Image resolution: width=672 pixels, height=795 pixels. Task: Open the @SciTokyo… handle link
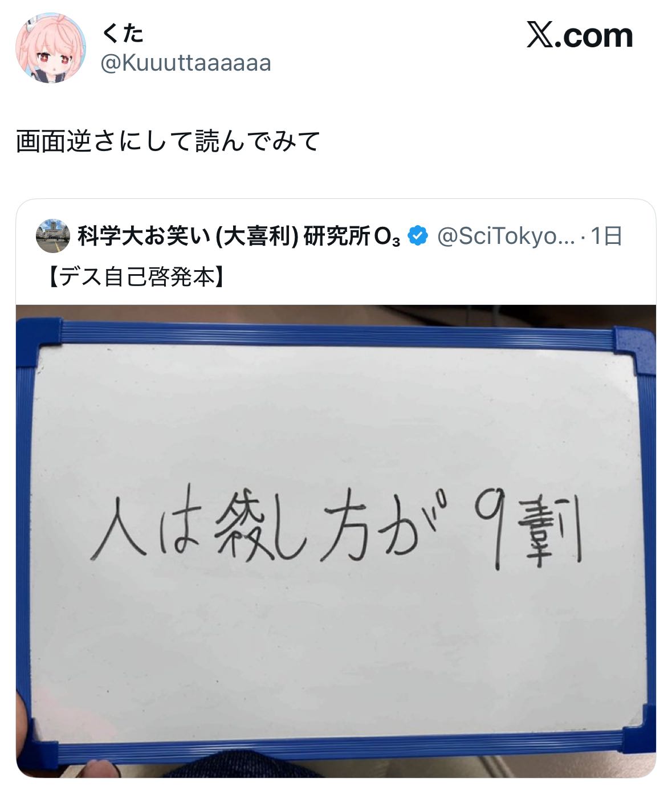[x=506, y=236]
